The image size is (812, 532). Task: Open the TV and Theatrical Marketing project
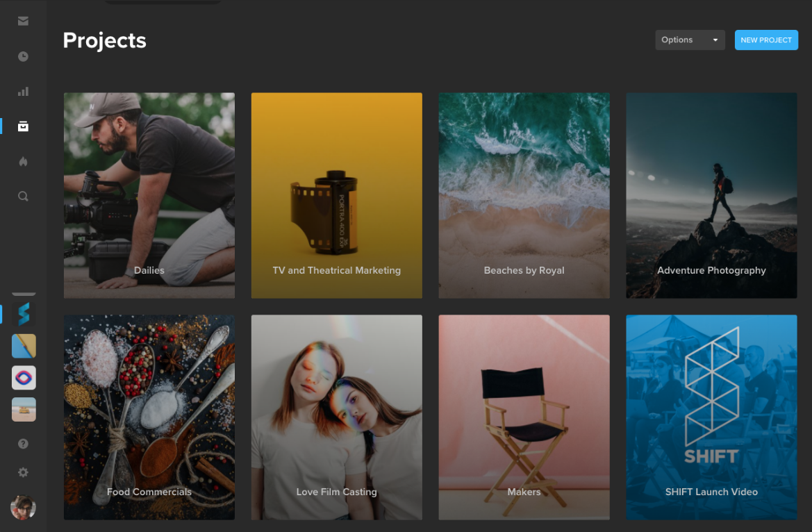point(337,195)
